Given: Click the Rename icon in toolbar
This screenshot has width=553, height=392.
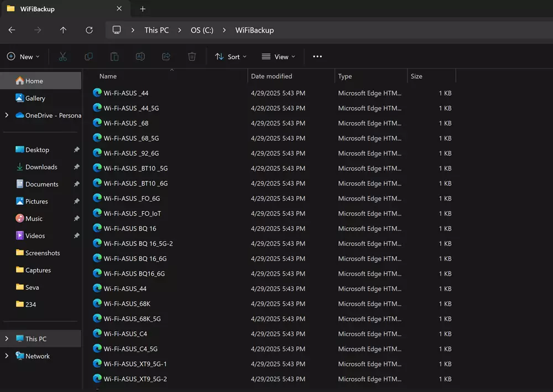Looking at the screenshot, I should tap(140, 56).
